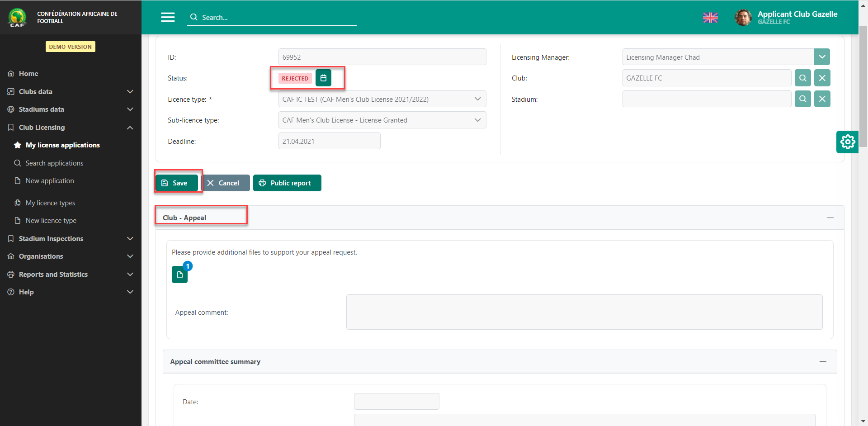Open Search applications in sidebar
Screen dimensions: 868x426
pos(54,163)
